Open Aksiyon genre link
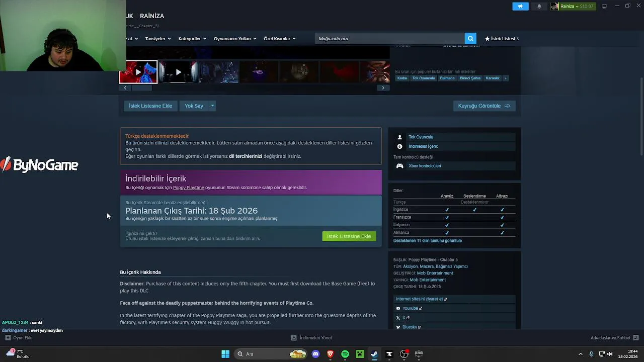Viewport: 644px width, 362px height. [410, 266]
